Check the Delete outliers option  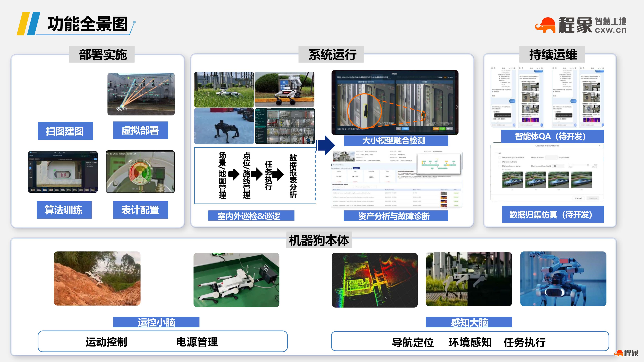(x=500, y=162)
